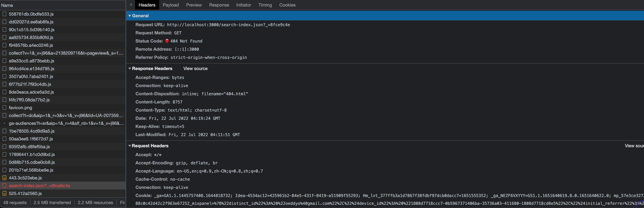The width and height of the screenshot is (644, 208).
Task: Click "48 requests" in the status bar
Action: [x=15, y=202]
